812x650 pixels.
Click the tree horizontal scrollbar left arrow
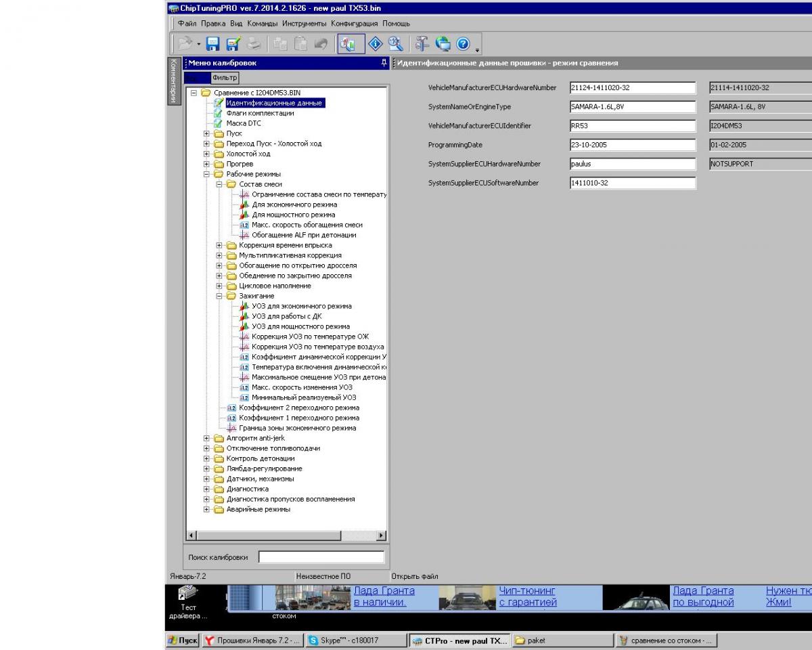point(191,536)
